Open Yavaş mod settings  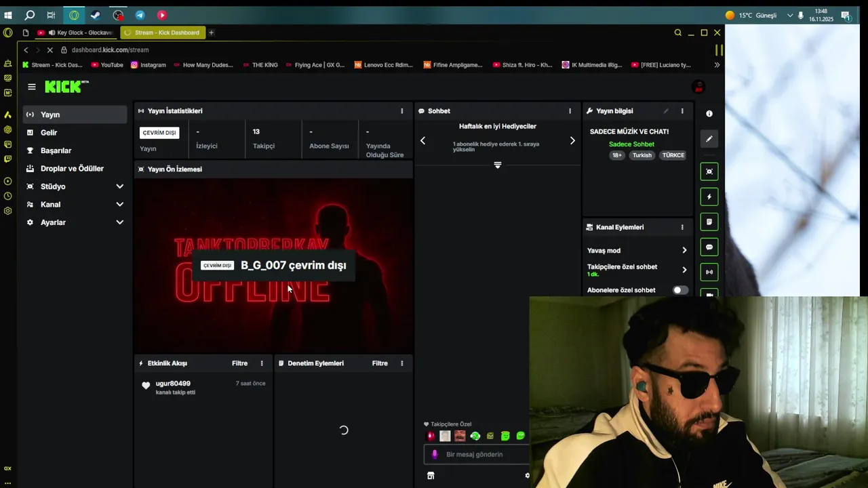coord(637,250)
